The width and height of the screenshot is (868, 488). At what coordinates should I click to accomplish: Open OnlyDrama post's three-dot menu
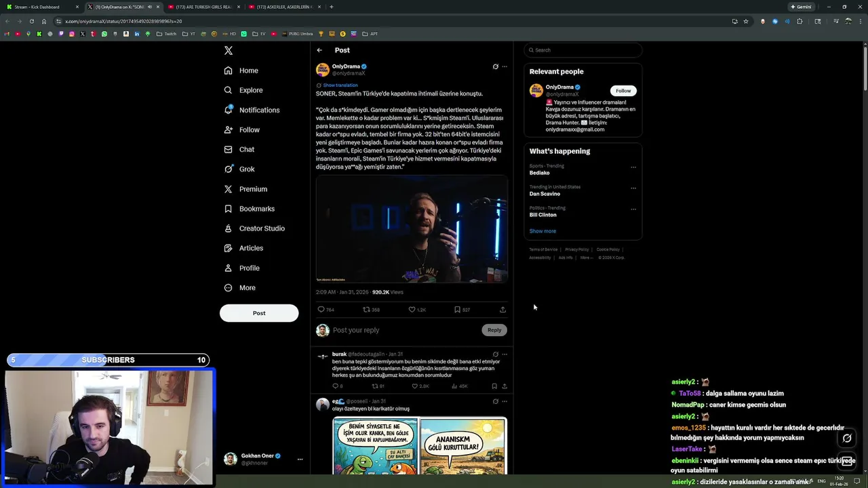505,66
